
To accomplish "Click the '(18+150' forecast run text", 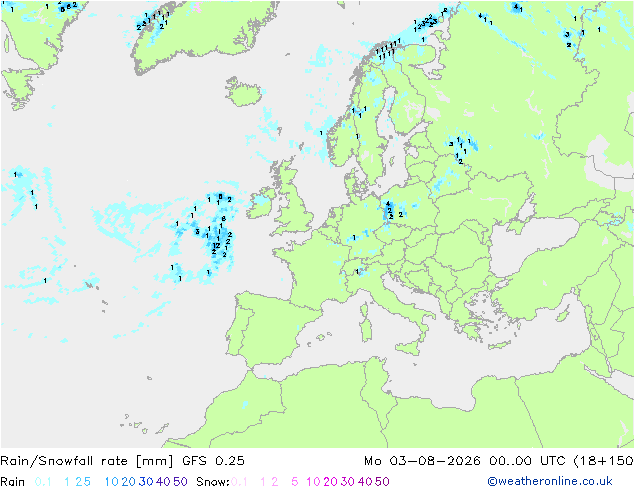I will click(x=603, y=461).
